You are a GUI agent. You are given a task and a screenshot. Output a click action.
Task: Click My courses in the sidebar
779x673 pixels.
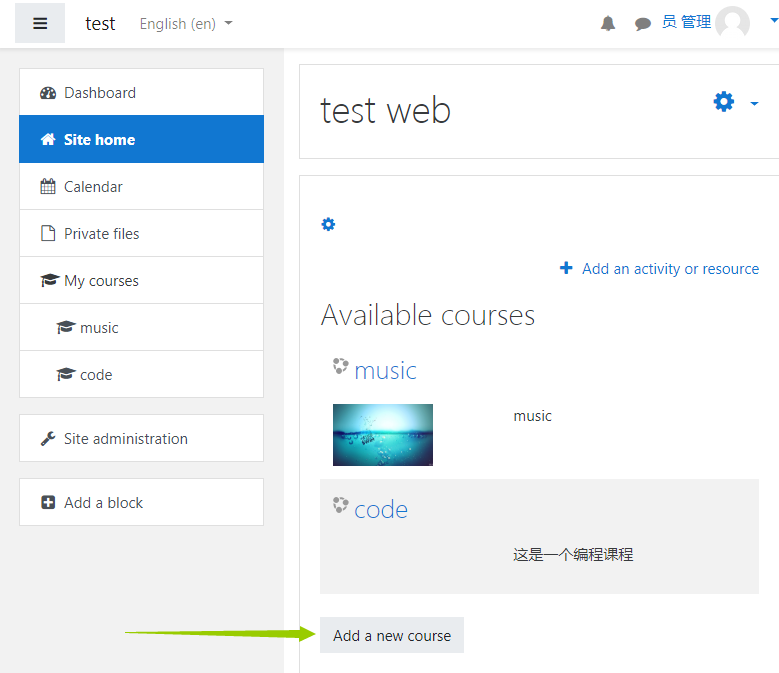tap(101, 281)
